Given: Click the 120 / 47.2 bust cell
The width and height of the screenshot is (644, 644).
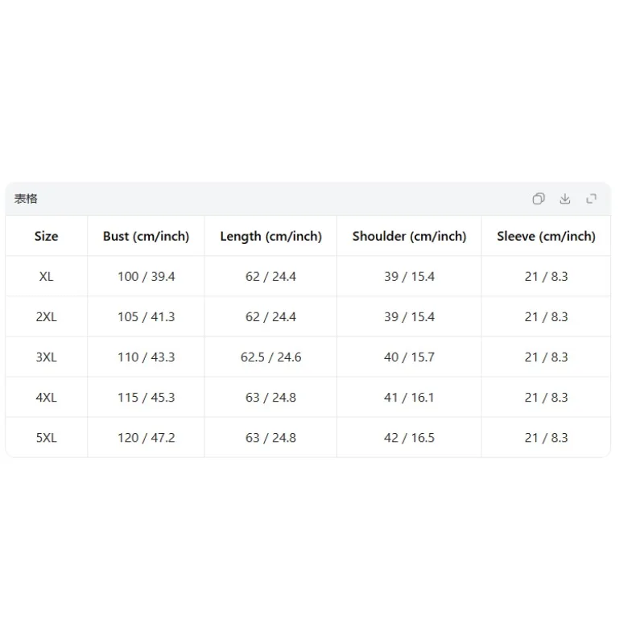Looking at the screenshot, I should click(x=147, y=437).
